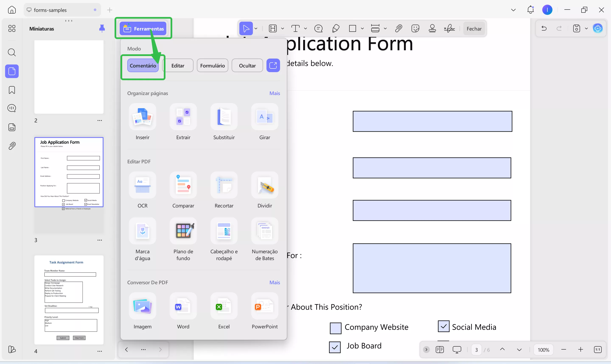The image size is (611, 364).
Task: Expand the save options dropdown arrow
Action: click(x=586, y=29)
